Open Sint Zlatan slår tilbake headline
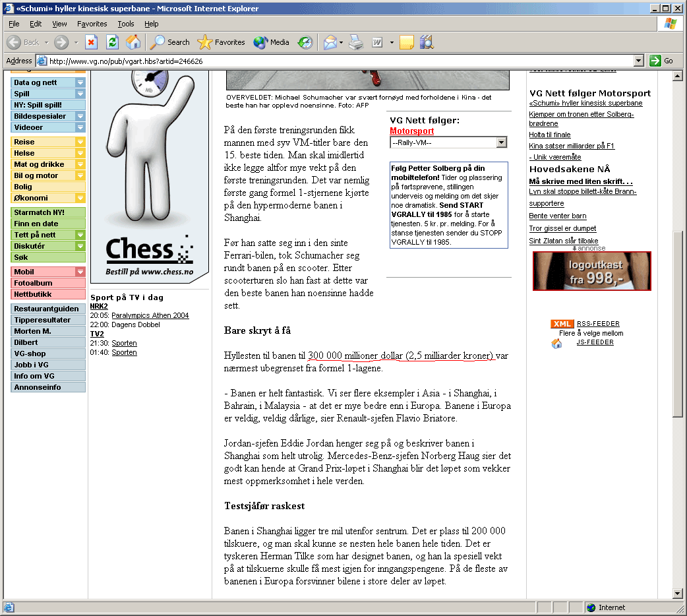Screen dimensions: 687x616 [564, 241]
